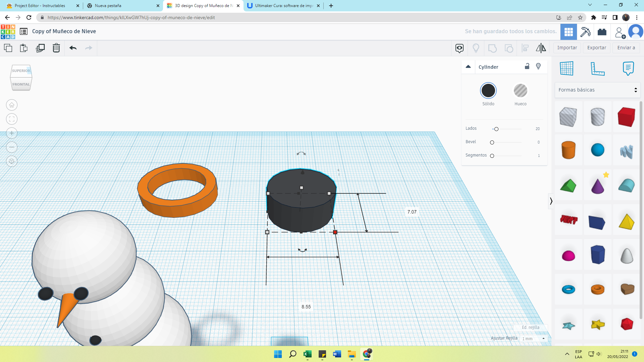Zoom in with plus button

pyautogui.click(x=12, y=133)
